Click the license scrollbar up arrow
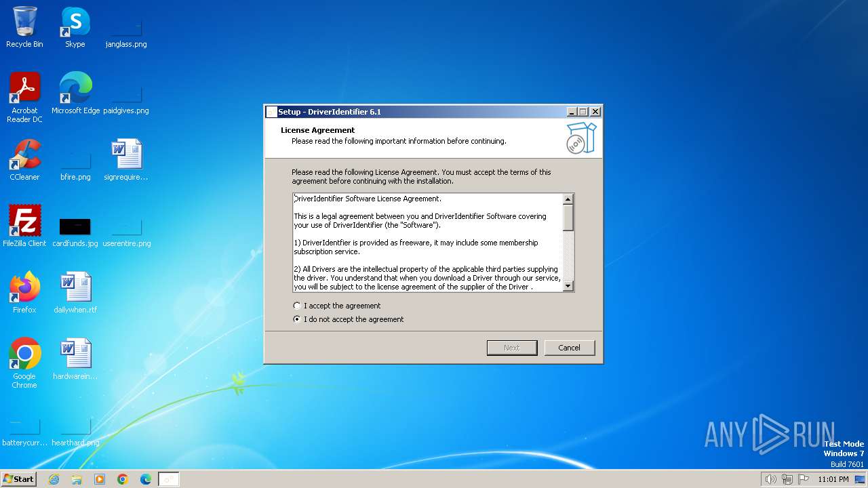 [x=568, y=199]
